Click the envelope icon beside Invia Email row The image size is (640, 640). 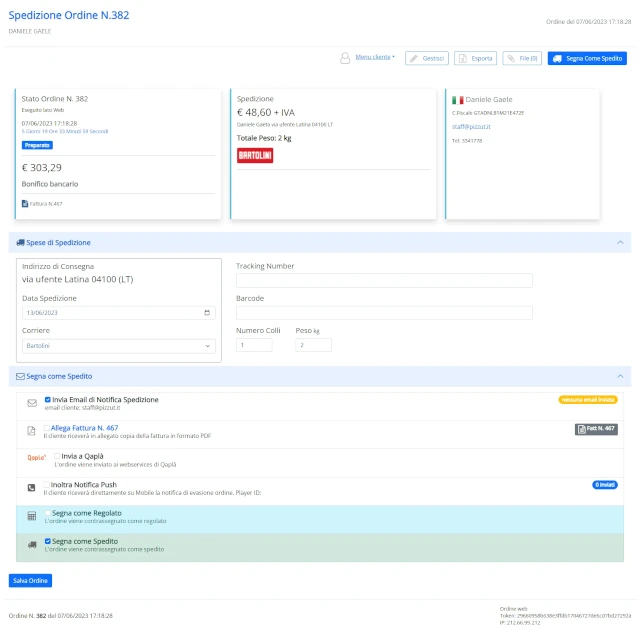click(x=32, y=403)
